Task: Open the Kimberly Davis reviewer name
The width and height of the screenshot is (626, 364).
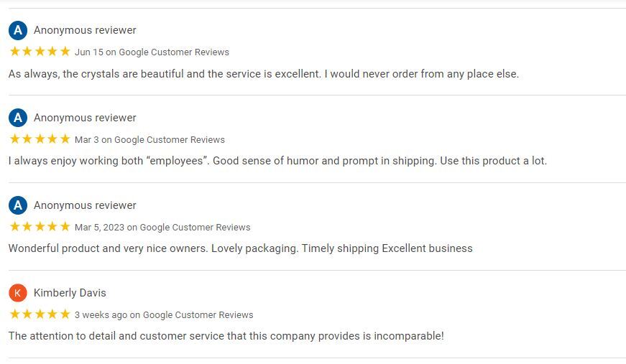Action: [x=70, y=293]
